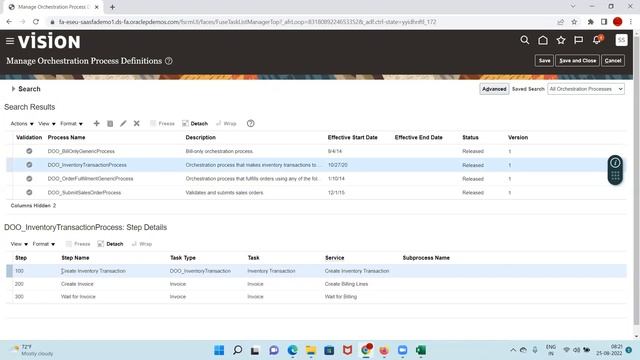
Task: Reload the page in Chrome
Action: tap(36, 22)
